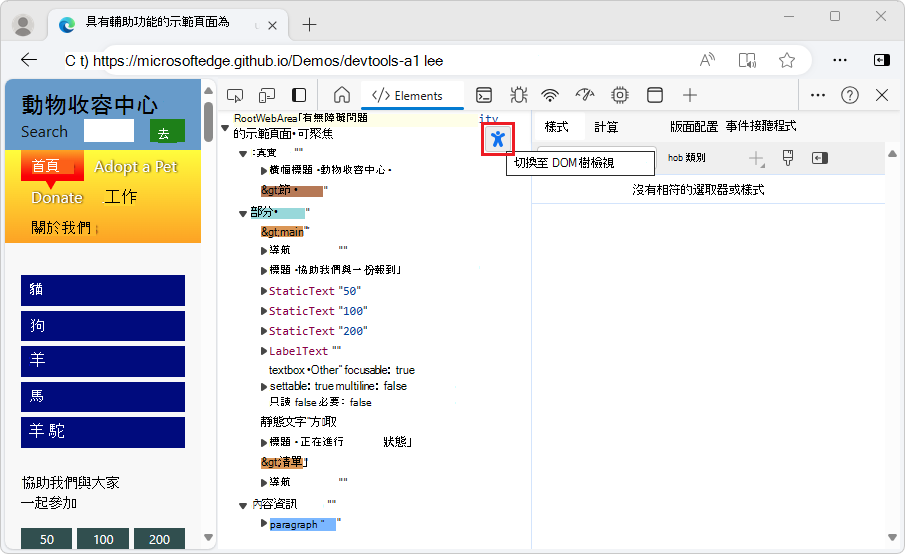This screenshot has width=905, height=554.
Task: Collapse the 內容資訊 node
Action: click(x=243, y=506)
